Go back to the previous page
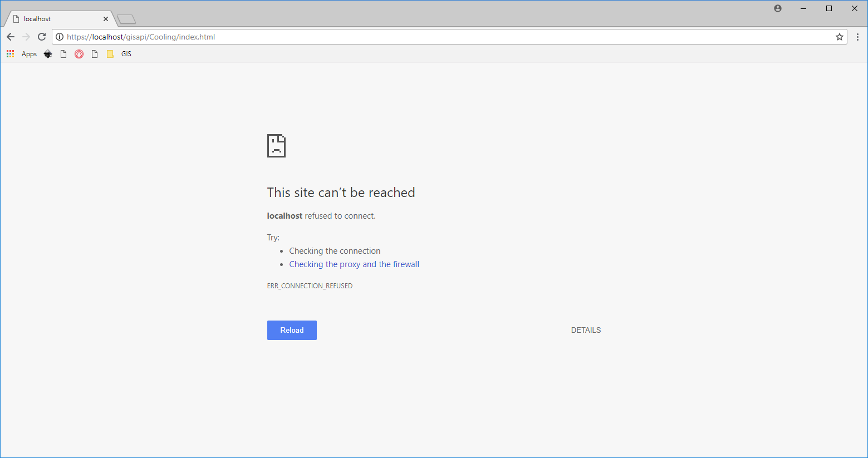This screenshot has width=868, height=458. click(x=10, y=37)
